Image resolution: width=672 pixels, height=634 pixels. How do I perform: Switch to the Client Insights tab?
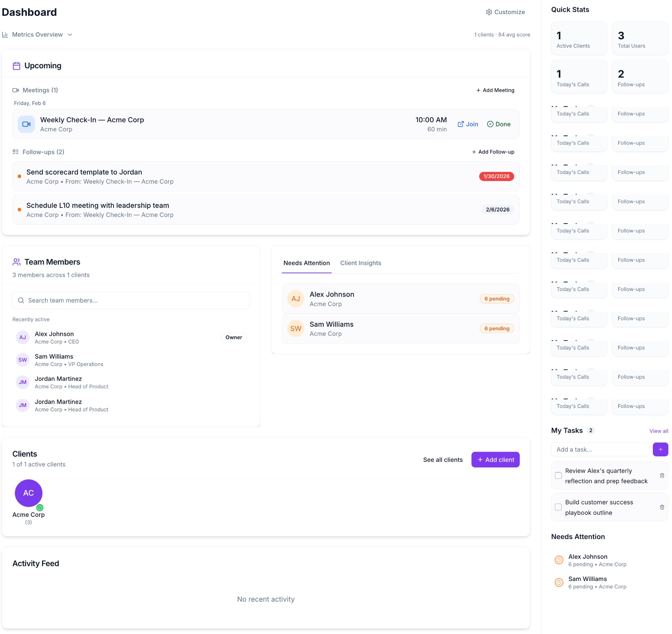[361, 263]
